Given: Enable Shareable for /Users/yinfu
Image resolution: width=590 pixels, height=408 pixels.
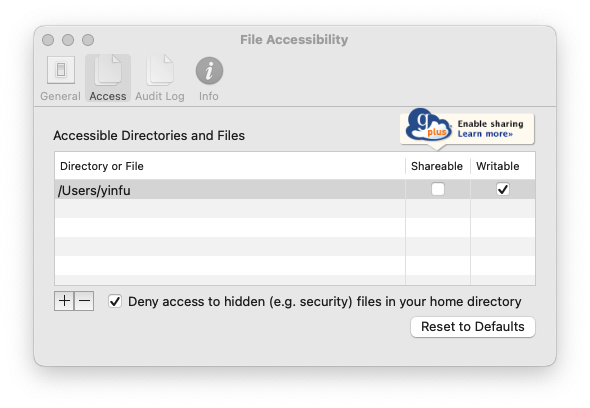Looking at the screenshot, I should click(438, 189).
